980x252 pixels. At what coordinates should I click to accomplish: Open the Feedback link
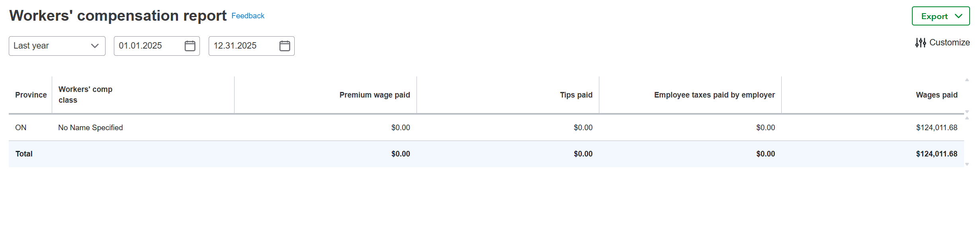248,16
